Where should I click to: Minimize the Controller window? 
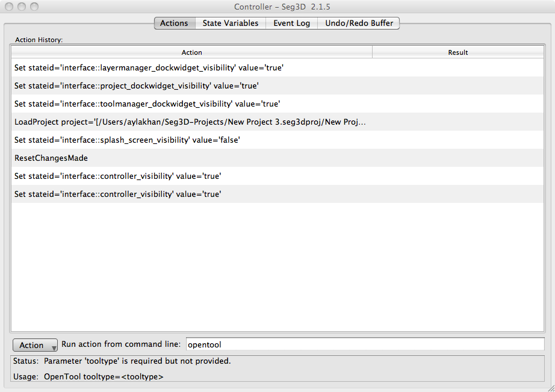22,7
